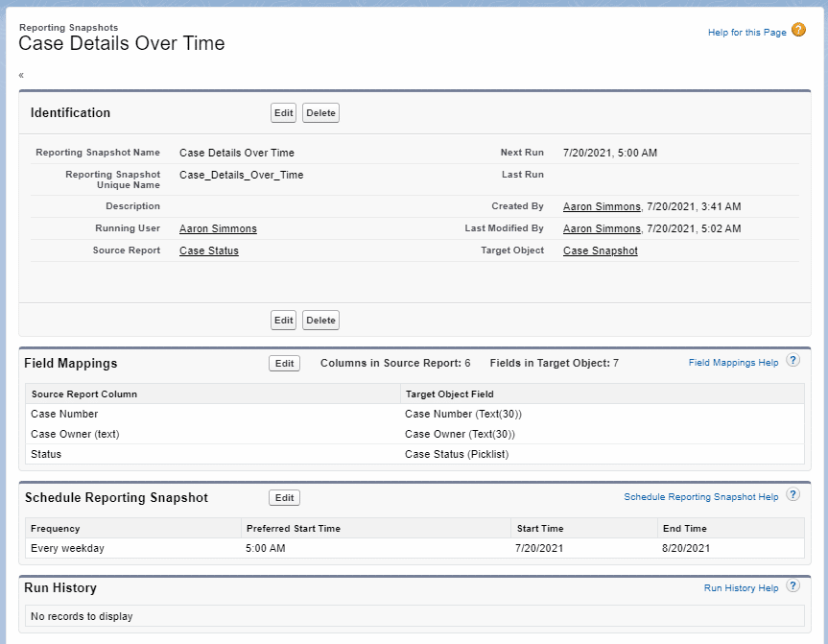Select the Case Number source column cell
This screenshot has width=828, height=644.
coord(213,415)
